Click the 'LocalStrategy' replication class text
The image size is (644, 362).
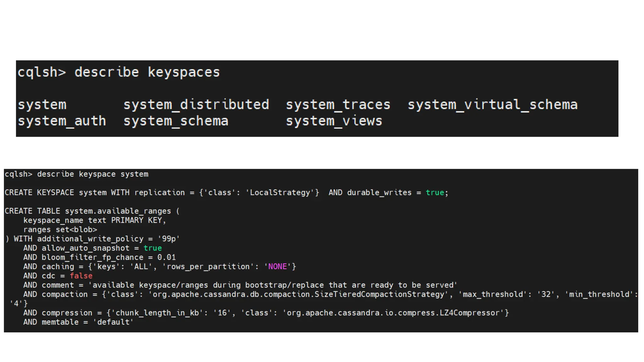coord(280,193)
